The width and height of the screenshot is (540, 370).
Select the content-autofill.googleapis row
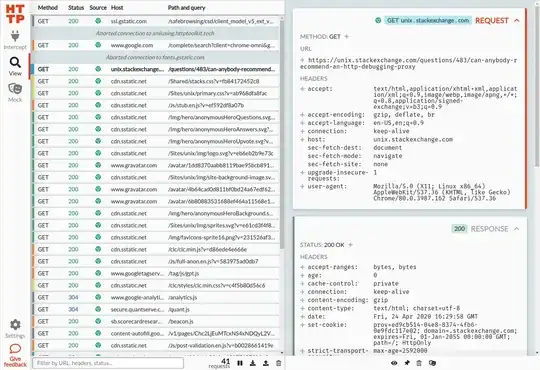(156, 333)
